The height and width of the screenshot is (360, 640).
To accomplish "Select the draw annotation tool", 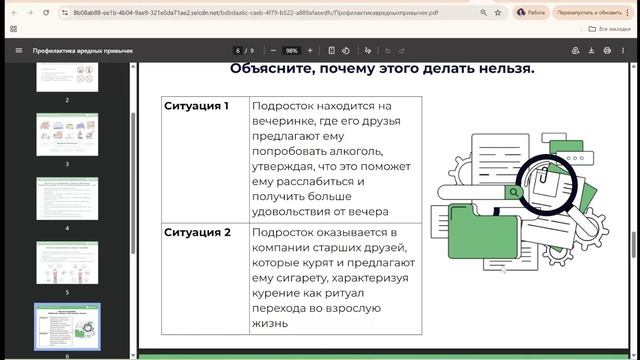I will (368, 51).
